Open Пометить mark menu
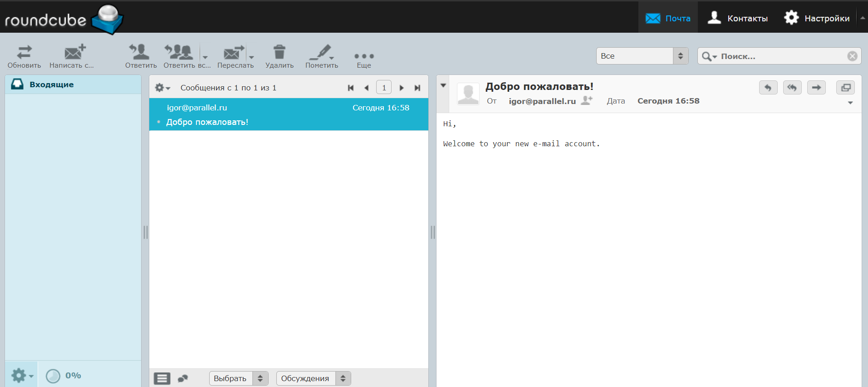Image resolution: width=868 pixels, height=387 pixels. point(322,56)
